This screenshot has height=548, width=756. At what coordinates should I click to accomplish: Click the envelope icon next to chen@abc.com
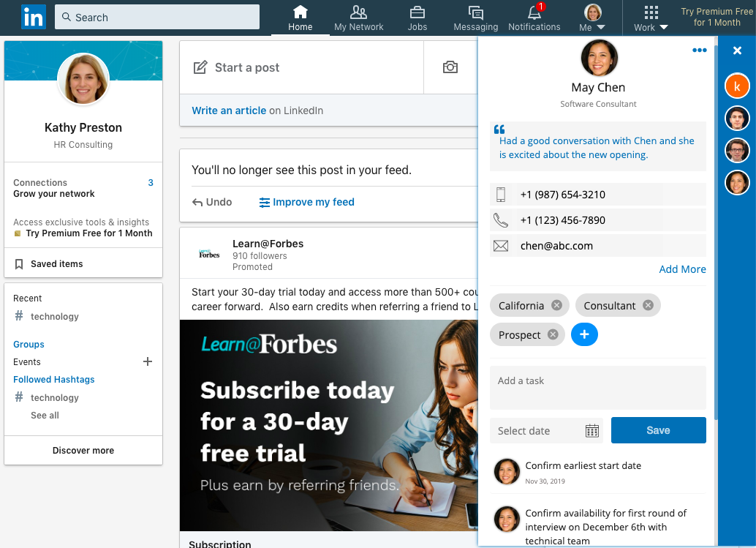click(x=501, y=246)
